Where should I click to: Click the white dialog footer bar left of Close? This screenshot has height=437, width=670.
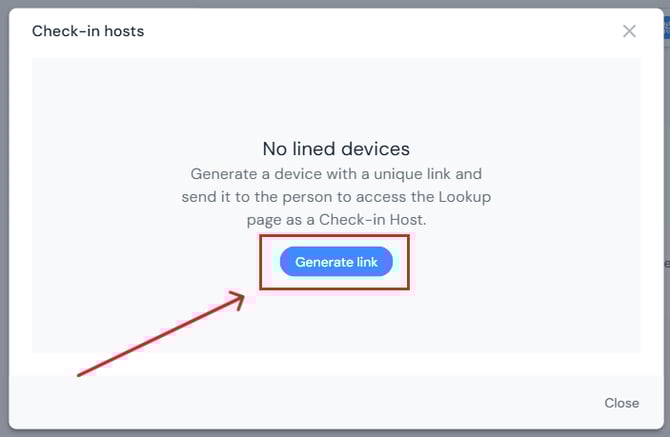(x=300, y=403)
